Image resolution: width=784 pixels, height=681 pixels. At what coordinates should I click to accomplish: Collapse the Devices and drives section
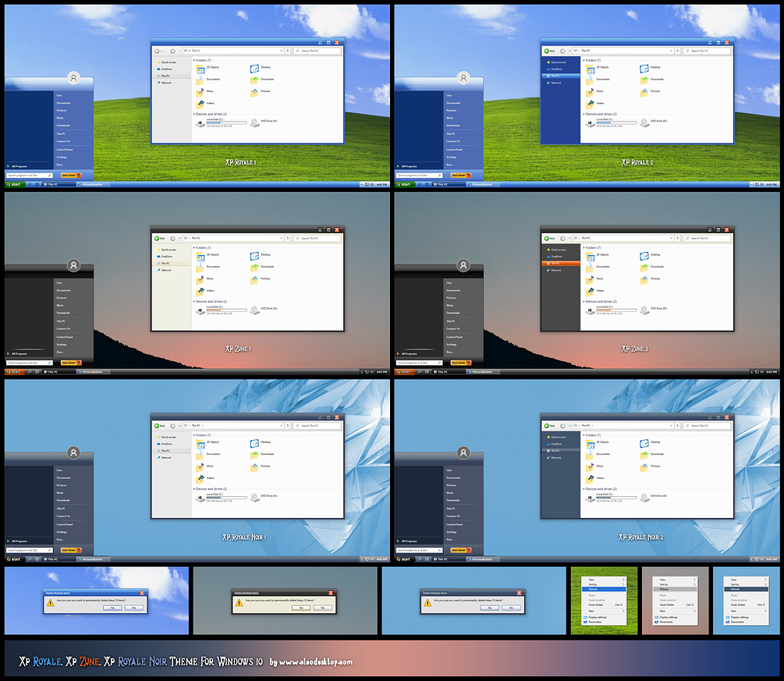coord(193,113)
